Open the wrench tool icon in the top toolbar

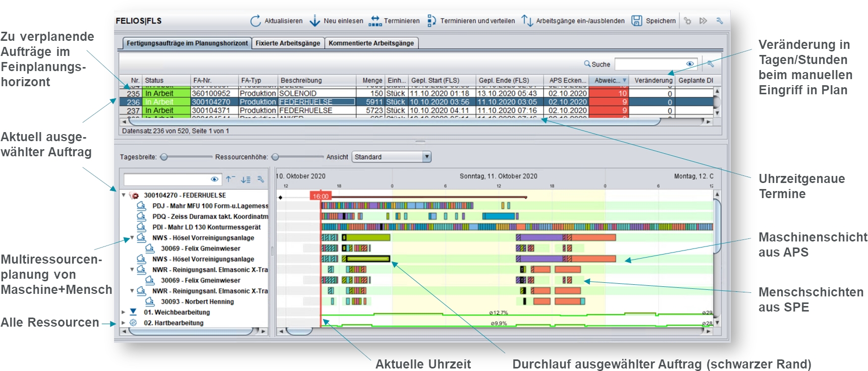[x=719, y=21]
